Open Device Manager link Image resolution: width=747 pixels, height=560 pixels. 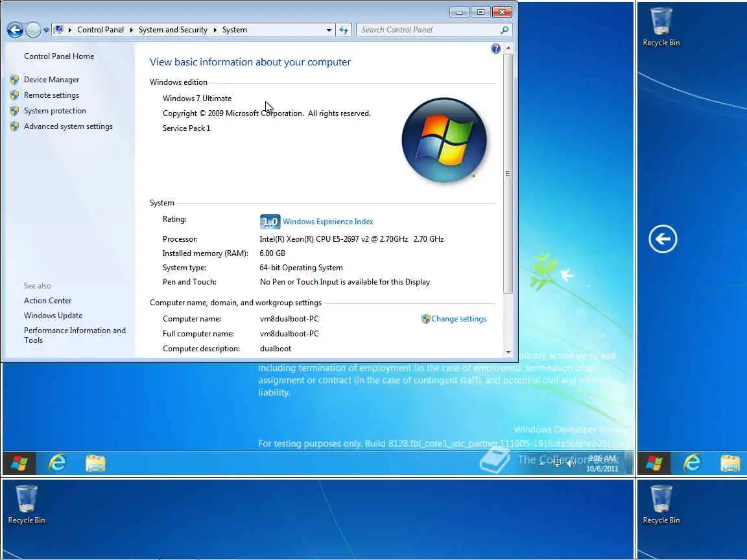(x=51, y=80)
